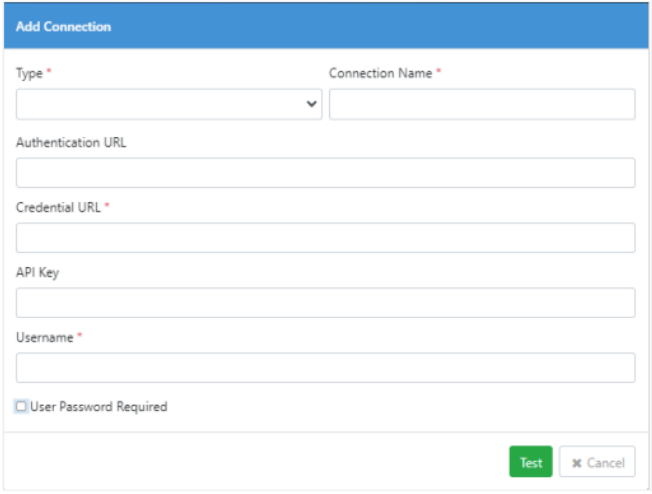
Task: Click the 'Authentication URL' label
Action: click(71, 143)
